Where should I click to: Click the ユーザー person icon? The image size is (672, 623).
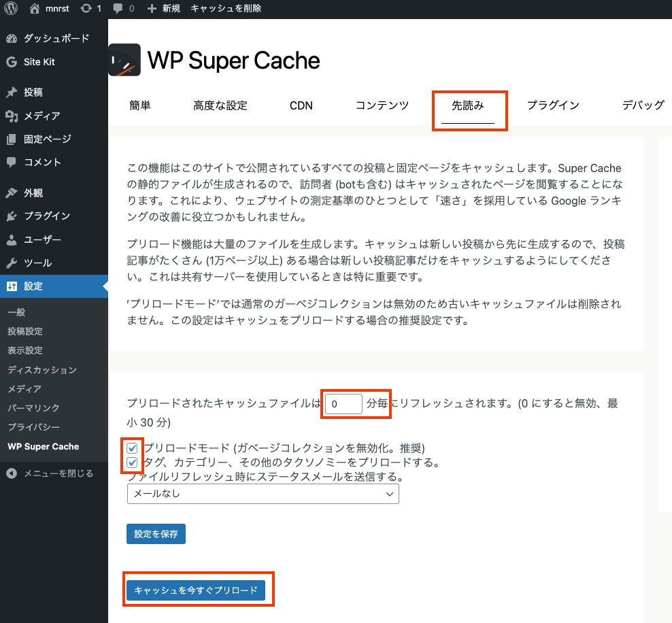(12, 239)
